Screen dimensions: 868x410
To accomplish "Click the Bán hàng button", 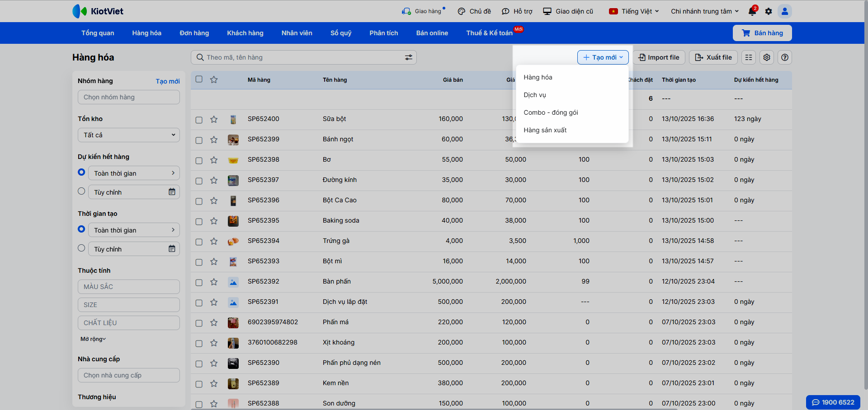I will pos(762,33).
